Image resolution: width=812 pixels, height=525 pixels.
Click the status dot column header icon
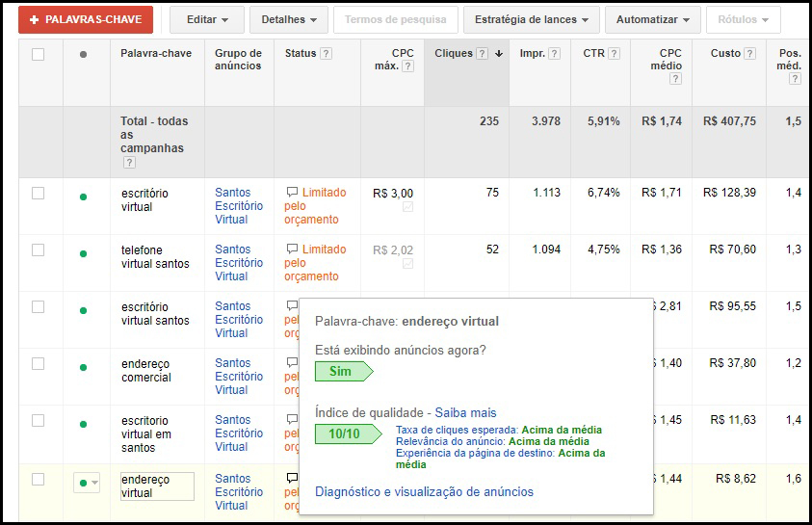84,54
